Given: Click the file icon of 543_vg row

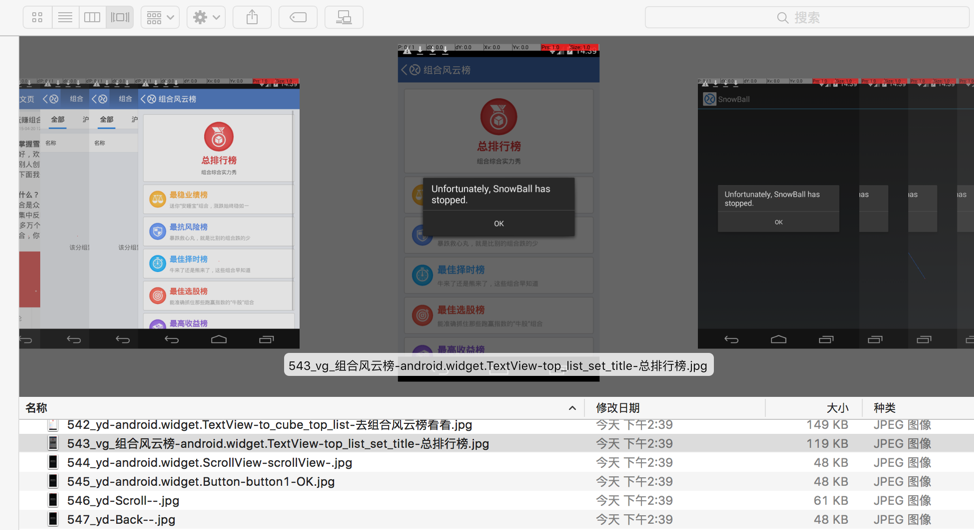Looking at the screenshot, I should click(x=53, y=444).
